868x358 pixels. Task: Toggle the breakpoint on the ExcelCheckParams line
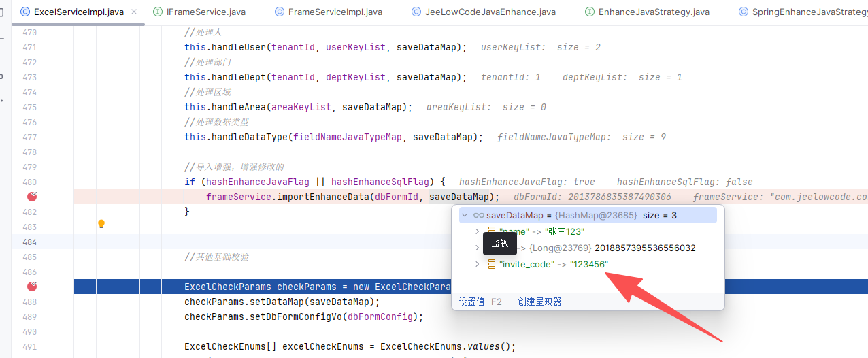tap(31, 287)
